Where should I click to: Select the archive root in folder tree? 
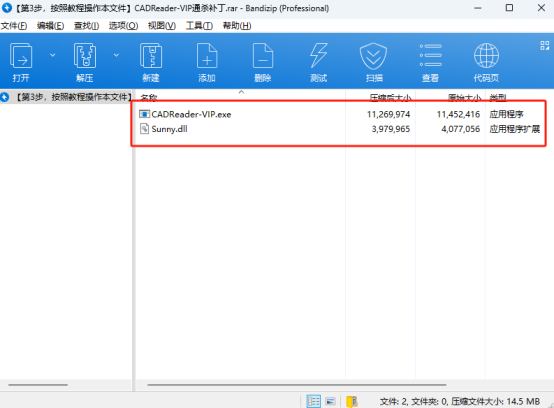(x=66, y=97)
